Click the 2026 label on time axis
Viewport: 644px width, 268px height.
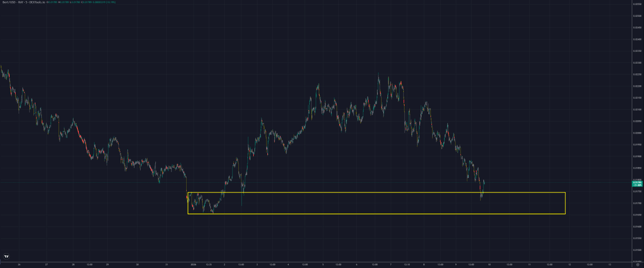tap(193, 264)
